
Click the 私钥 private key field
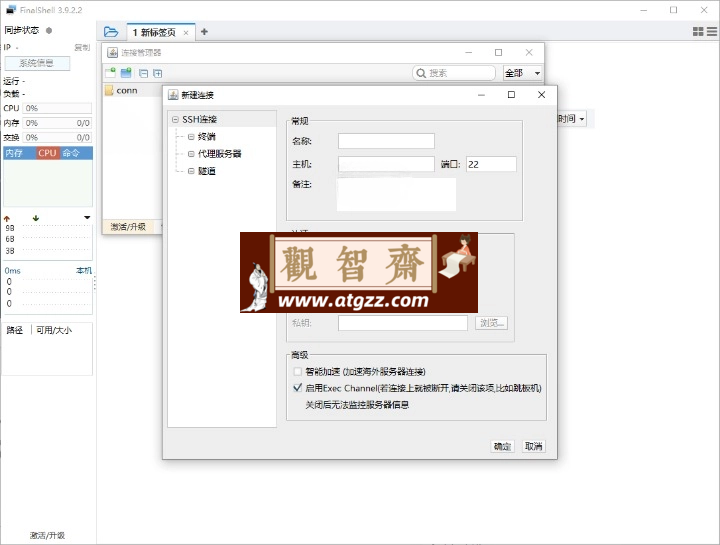pyautogui.click(x=403, y=323)
